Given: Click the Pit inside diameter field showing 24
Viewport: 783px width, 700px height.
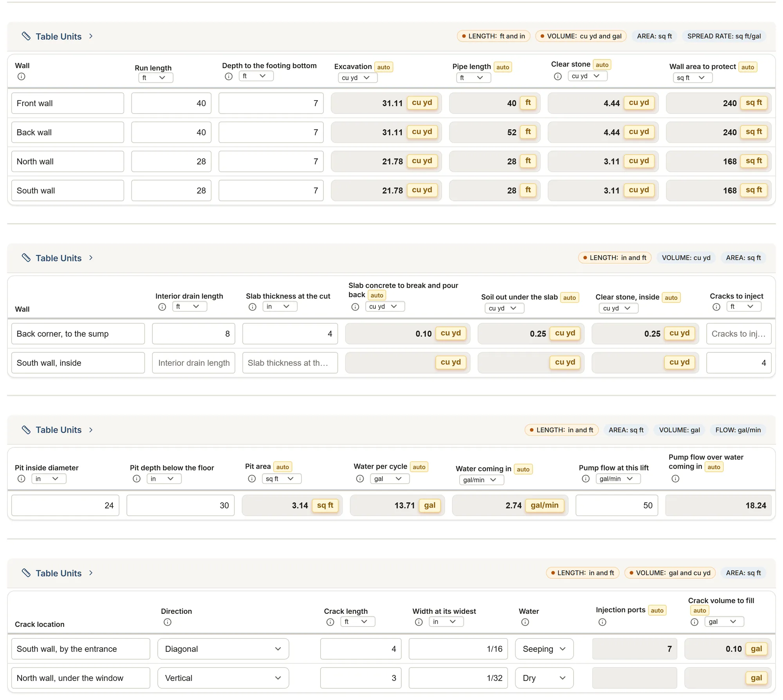Looking at the screenshot, I should coord(65,505).
